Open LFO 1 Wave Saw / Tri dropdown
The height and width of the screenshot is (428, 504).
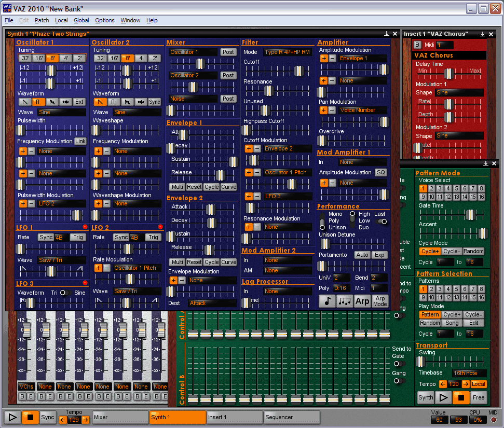(x=62, y=260)
